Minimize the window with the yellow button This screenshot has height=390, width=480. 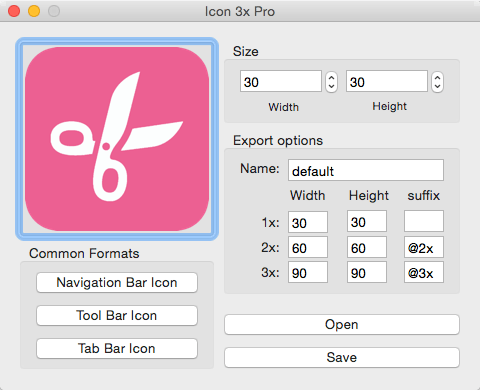pos(34,11)
